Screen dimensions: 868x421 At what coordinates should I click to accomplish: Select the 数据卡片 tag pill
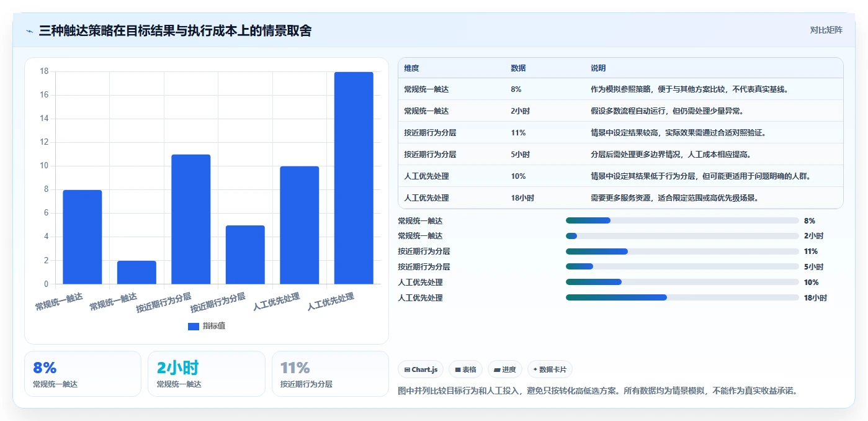(550, 369)
